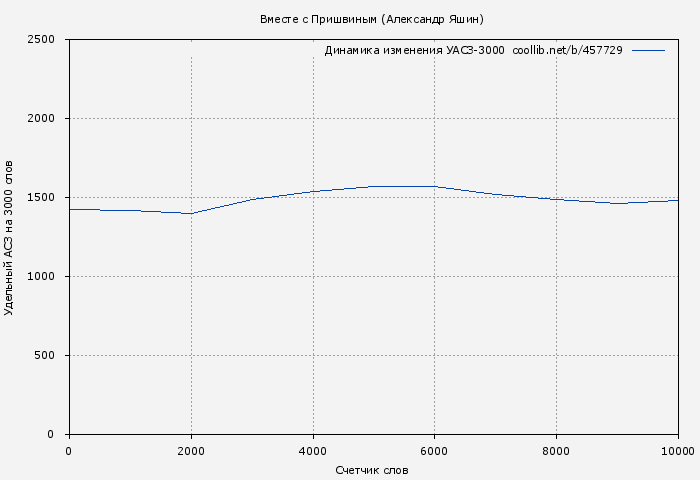Viewport: 700px width, 480px height.
Task: Click the x-axis tick label 4000
Action: point(313,451)
